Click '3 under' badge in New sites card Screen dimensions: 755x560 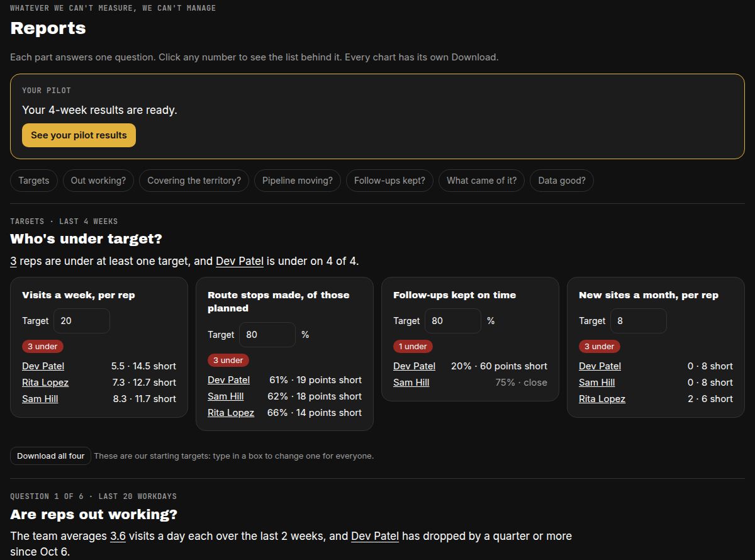coord(600,347)
